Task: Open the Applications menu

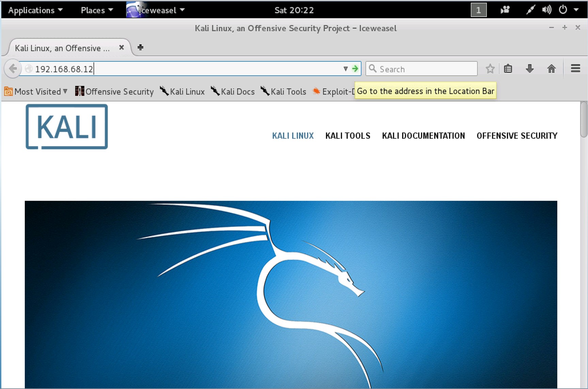Action: 35,10
